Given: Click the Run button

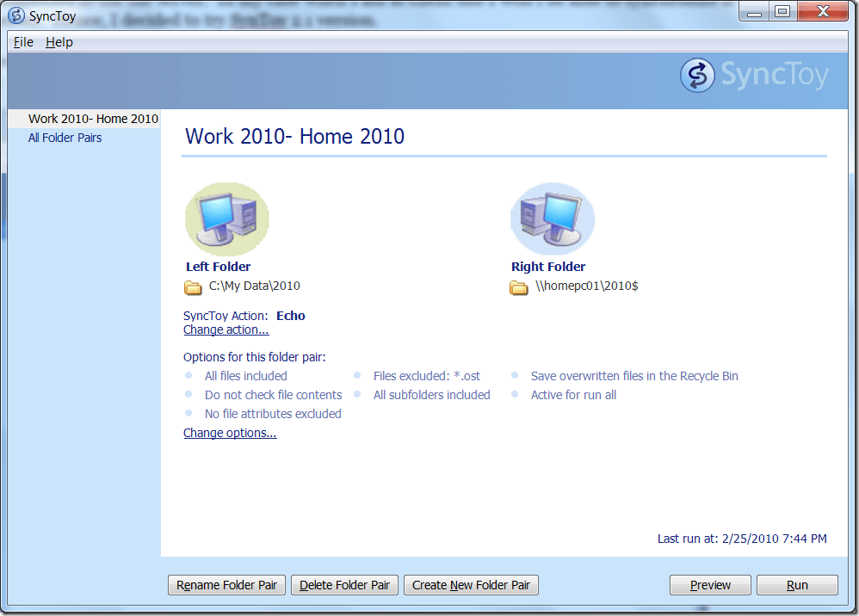Looking at the screenshot, I should (x=797, y=585).
